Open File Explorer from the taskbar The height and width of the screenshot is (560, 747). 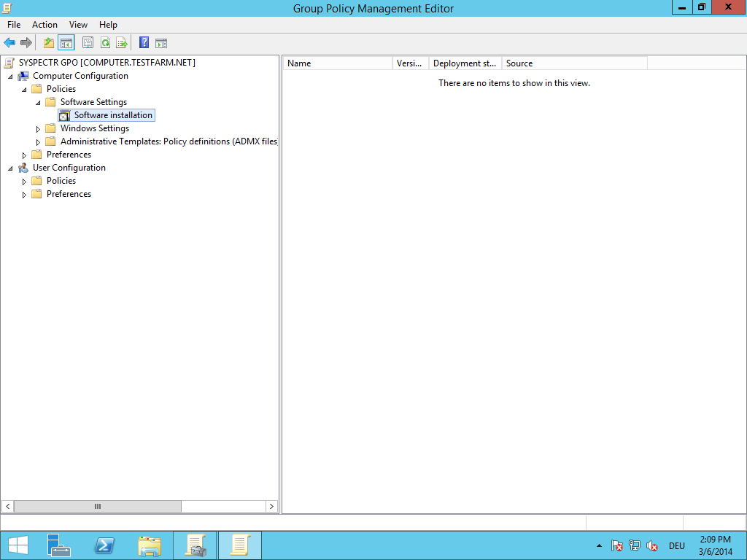point(150,545)
